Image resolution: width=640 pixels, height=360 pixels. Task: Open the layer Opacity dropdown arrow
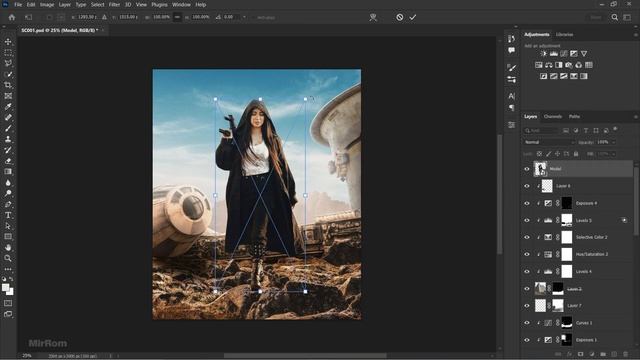pos(613,142)
